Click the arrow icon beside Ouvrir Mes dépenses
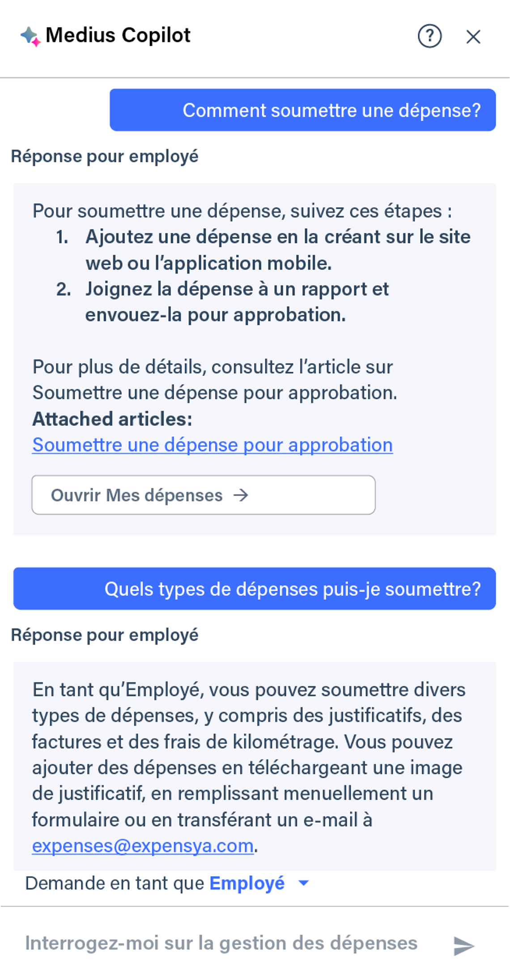 coord(241,495)
